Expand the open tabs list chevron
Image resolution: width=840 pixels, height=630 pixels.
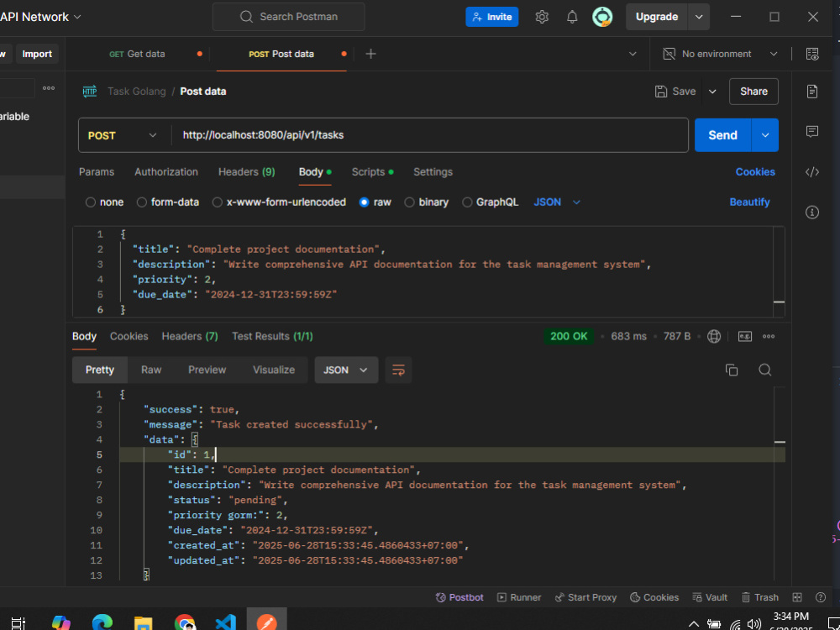click(633, 54)
